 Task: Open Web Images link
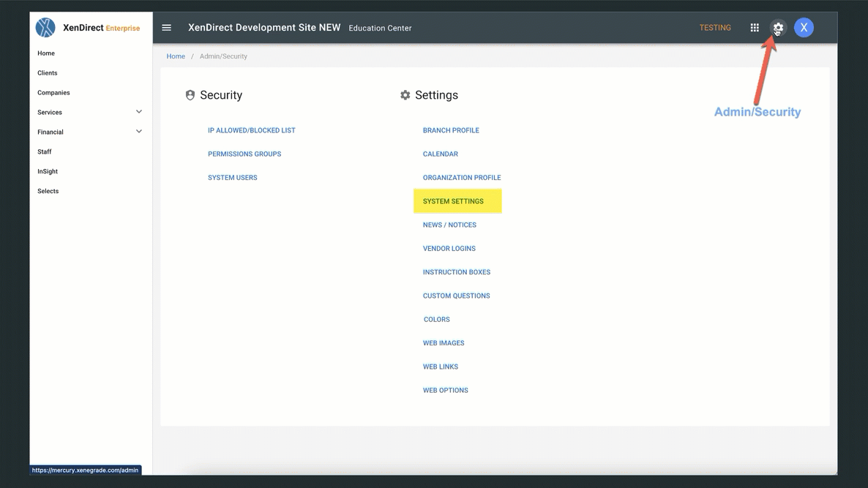(x=444, y=343)
